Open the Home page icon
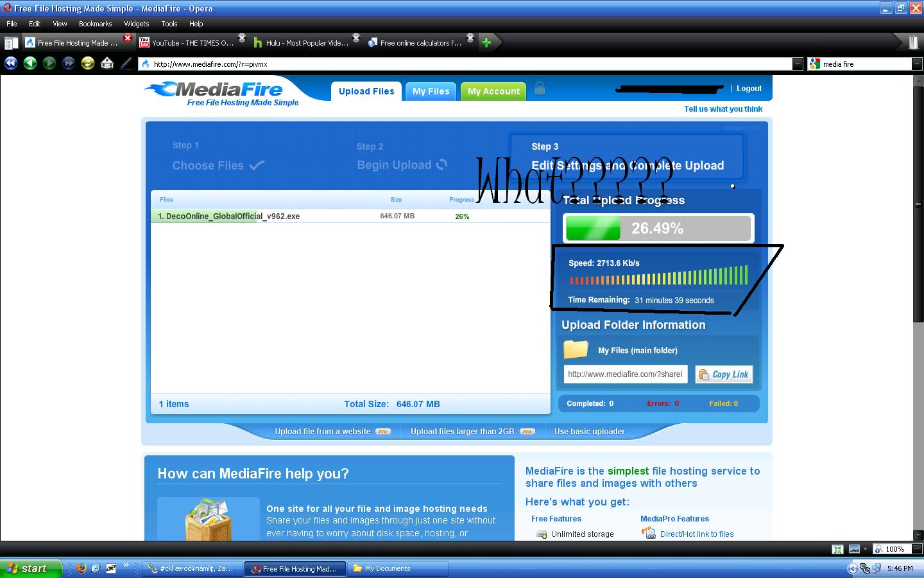This screenshot has height=578, width=924. coord(107,63)
